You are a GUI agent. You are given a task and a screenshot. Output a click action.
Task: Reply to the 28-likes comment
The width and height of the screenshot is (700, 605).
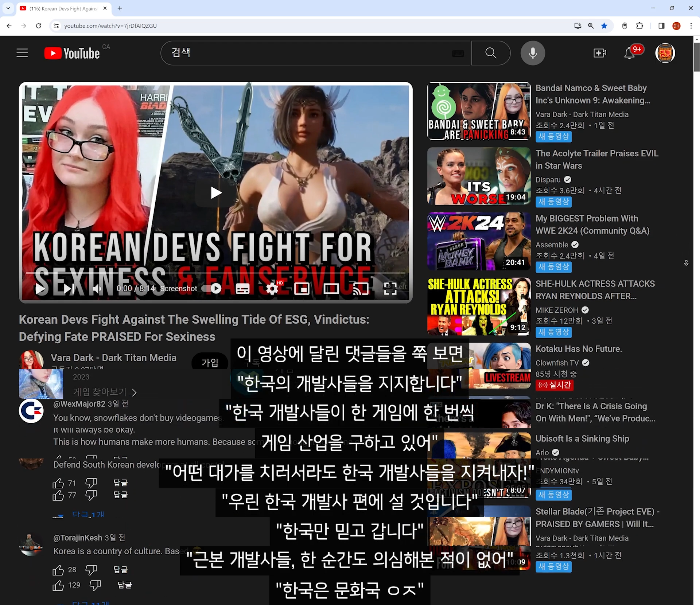tap(121, 570)
